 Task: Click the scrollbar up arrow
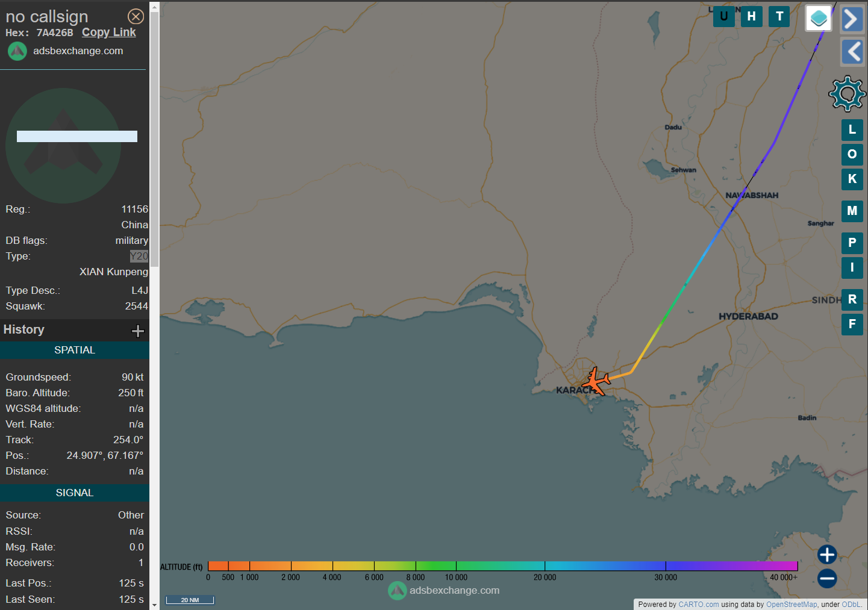click(154, 7)
